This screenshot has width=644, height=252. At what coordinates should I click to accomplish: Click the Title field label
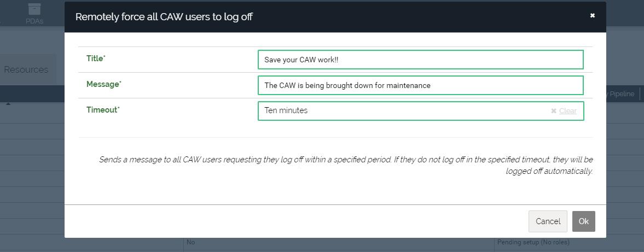pos(96,58)
